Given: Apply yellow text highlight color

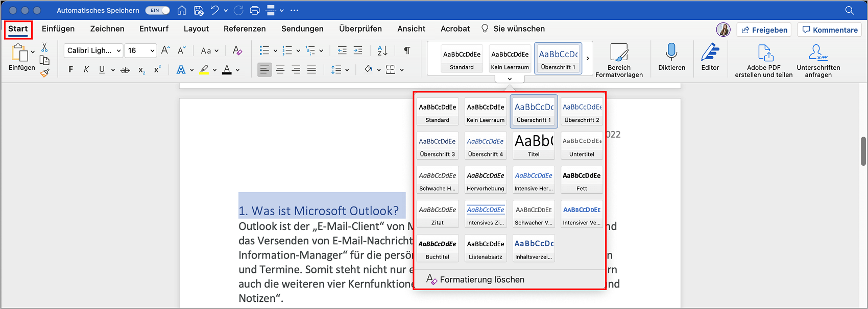Looking at the screenshot, I should point(204,70).
